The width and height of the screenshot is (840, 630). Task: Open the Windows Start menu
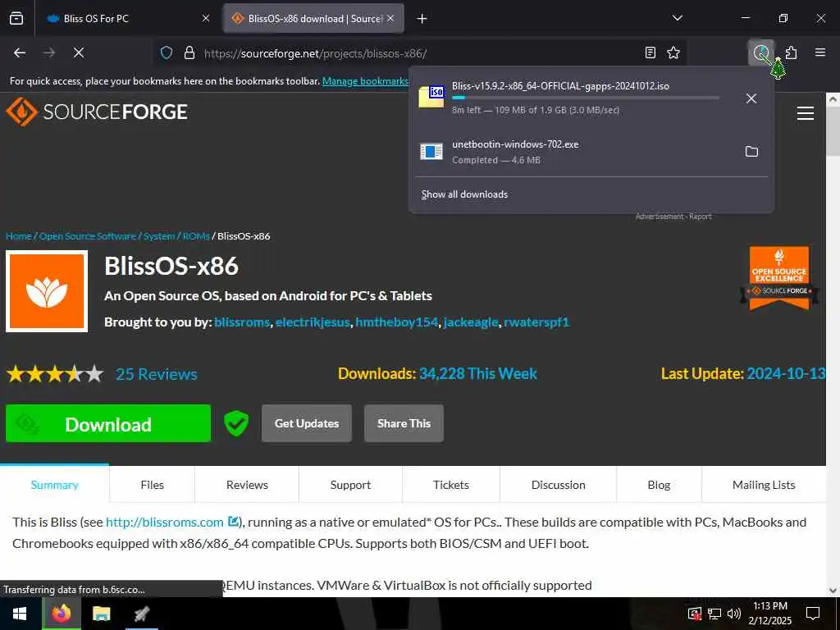pyautogui.click(x=20, y=614)
